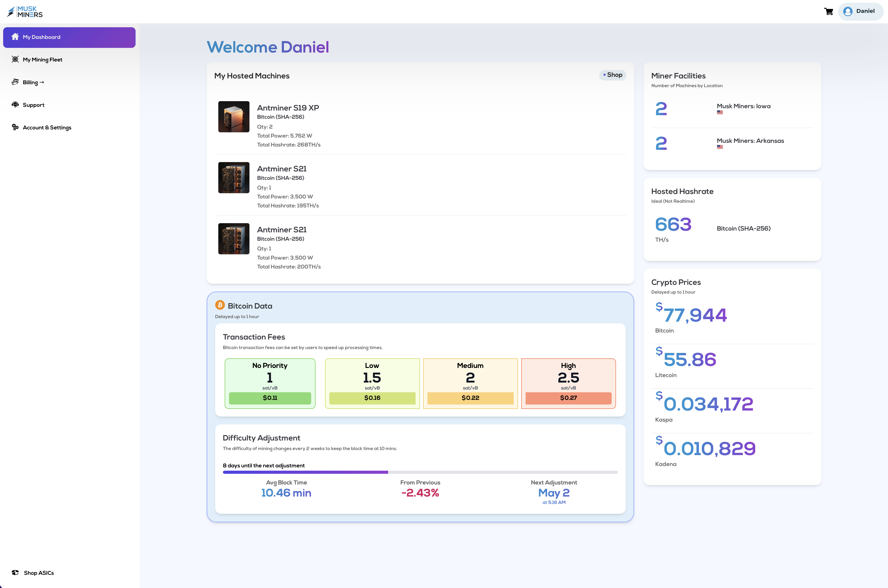
Task: Open the shopping cart icon
Action: pyautogui.click(x=829, y=12)
